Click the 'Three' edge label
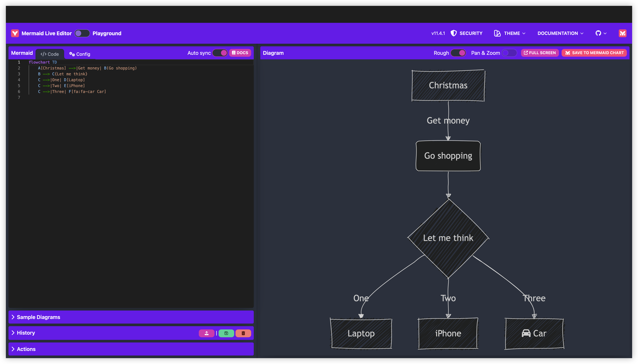The image size is (638, 364). [x=534, y=298]
